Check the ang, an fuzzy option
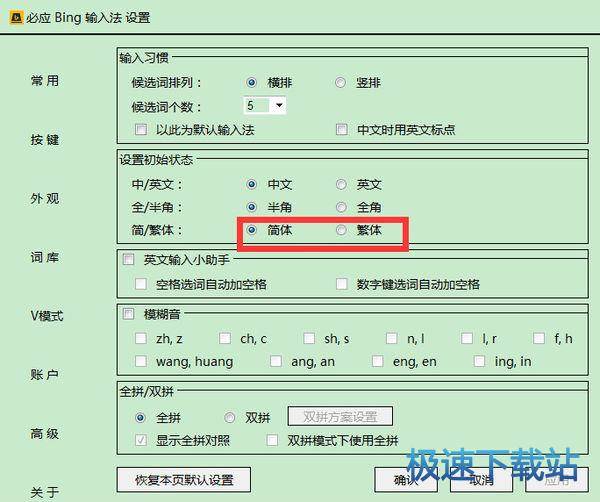 click(x=276, y=362)
